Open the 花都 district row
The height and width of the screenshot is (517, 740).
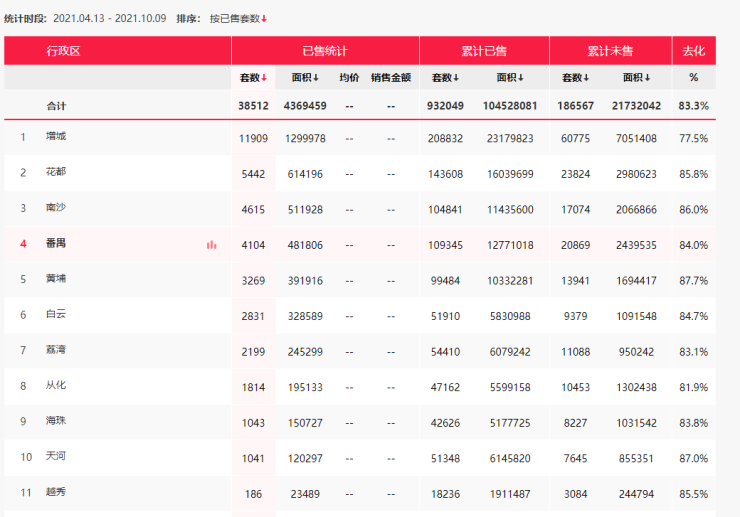click(x=56, y=172)
